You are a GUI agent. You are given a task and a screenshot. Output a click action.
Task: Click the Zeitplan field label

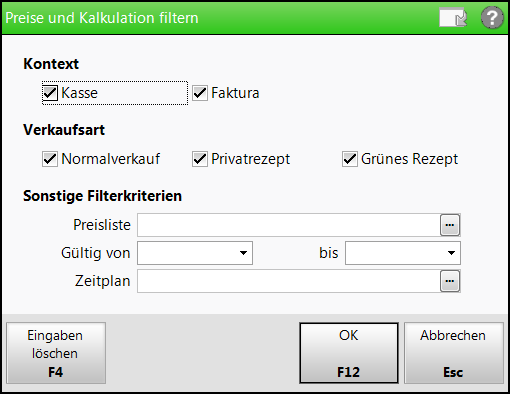click(x=103, y=281)
